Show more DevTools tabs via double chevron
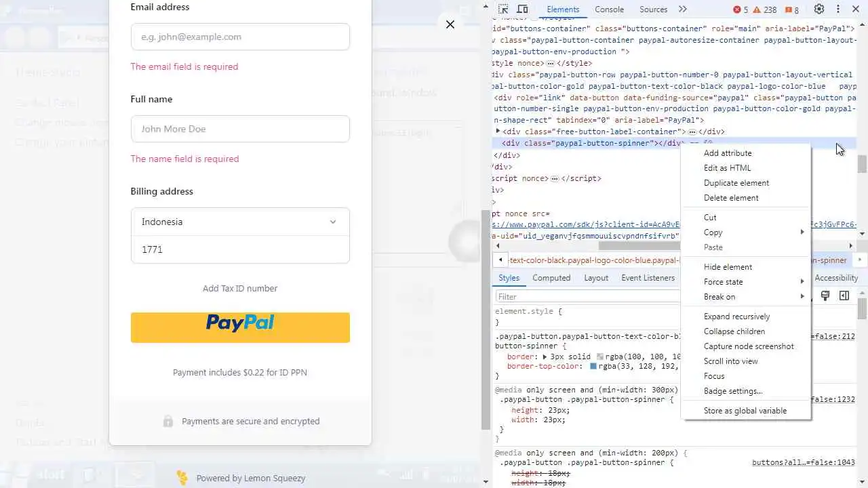This screenshot has width=868, height=488. click(682, 9)
